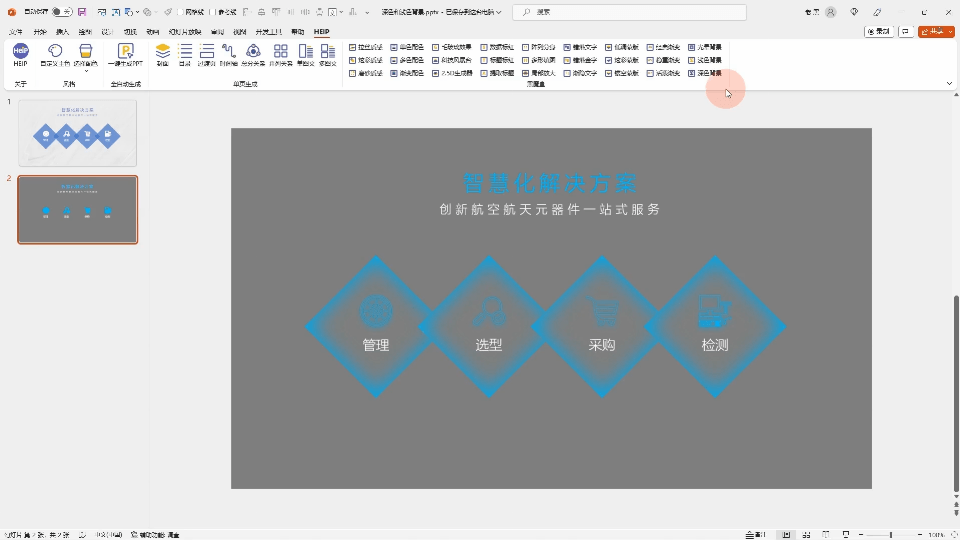The height and width of the screenshot is (540, 960).
Task: Click the zoom out minus button
Action: coord(861,534)
